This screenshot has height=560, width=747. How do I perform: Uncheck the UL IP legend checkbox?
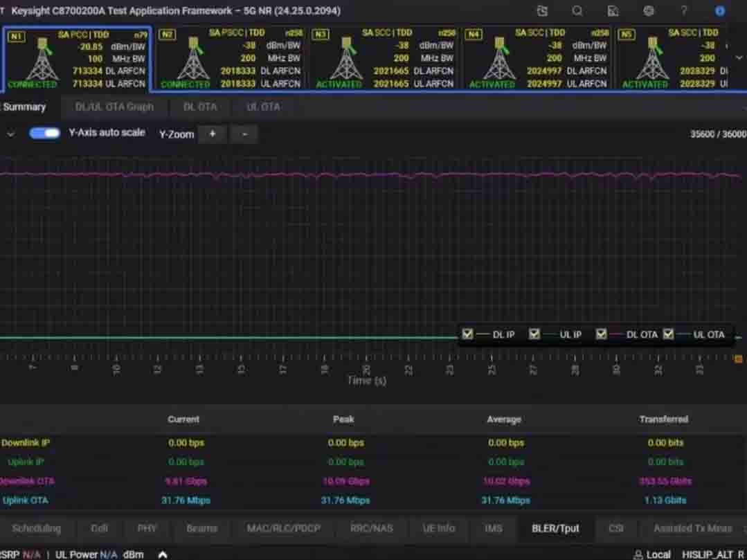click(534, 334)
